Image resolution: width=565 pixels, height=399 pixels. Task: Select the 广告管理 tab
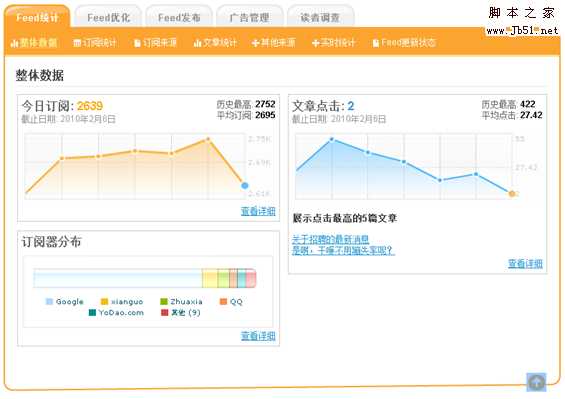coord(249,17)
